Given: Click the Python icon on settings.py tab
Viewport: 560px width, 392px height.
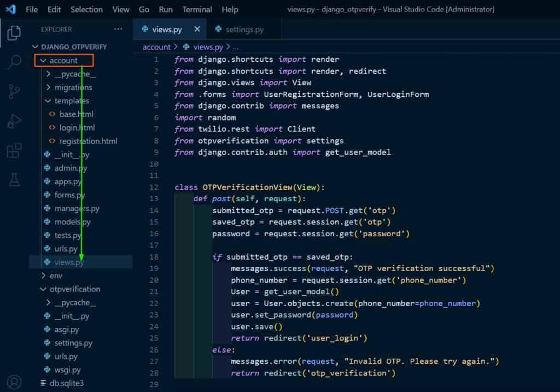Looking at the screenshot, I should tap(218, 30).
